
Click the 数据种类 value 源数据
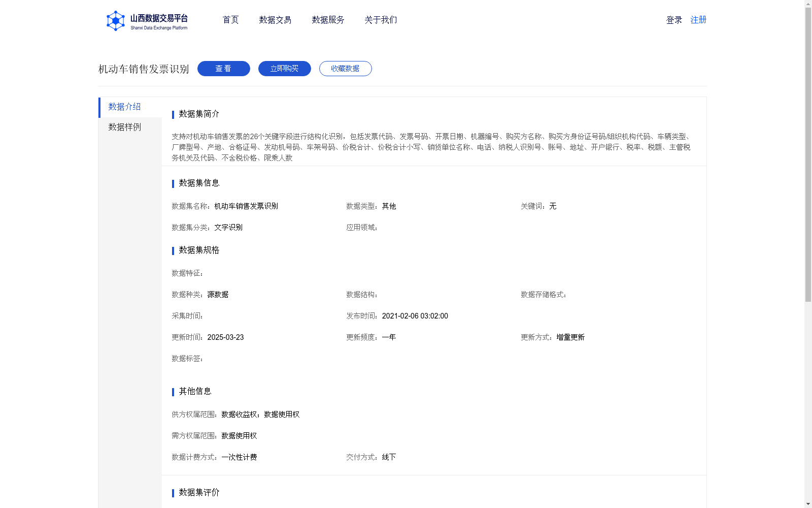click(x=218, y=295)
